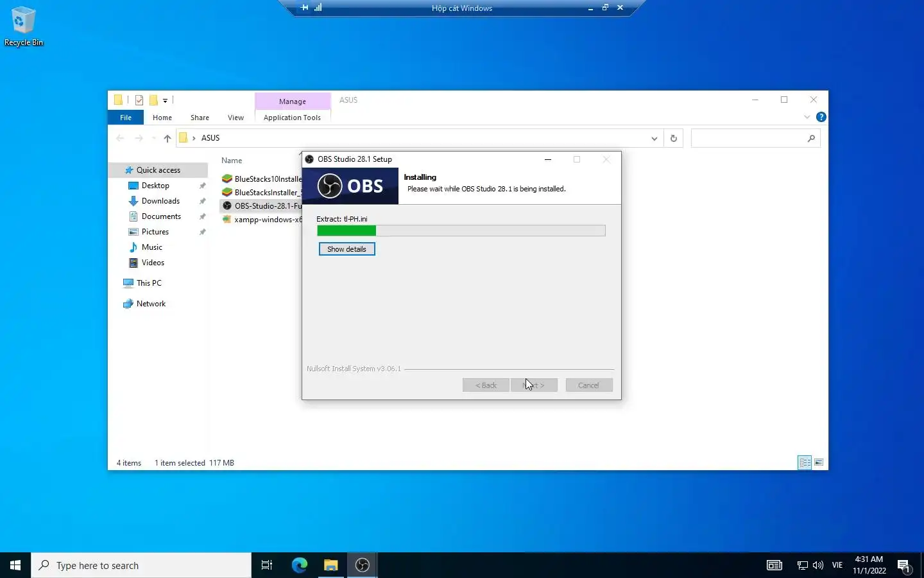
Task: Open File Explorer from the taskbar
Action: pyautogui.click(x=331, y=565)
